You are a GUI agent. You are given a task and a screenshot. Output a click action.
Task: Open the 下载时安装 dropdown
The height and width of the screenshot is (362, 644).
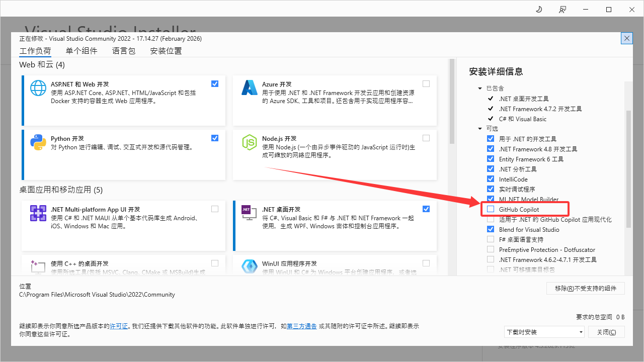544,332
